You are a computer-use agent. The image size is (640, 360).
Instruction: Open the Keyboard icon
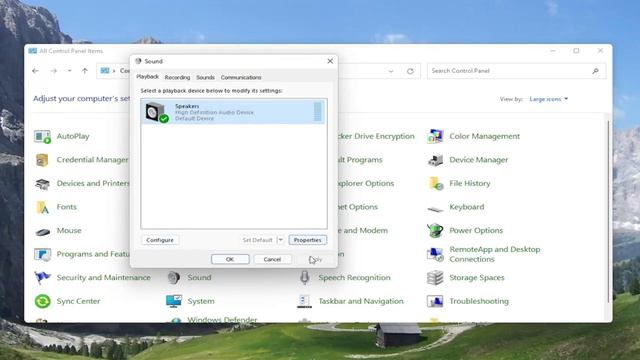point(435,209)
